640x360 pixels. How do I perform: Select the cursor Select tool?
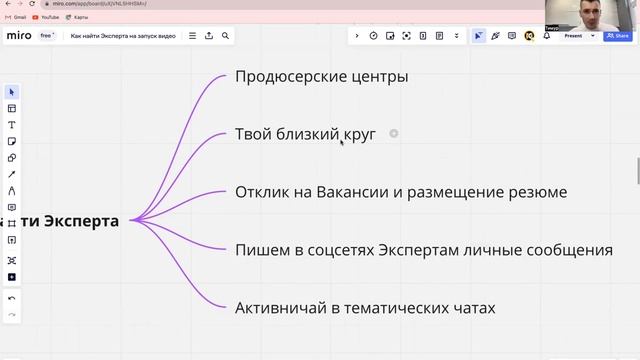11,92
